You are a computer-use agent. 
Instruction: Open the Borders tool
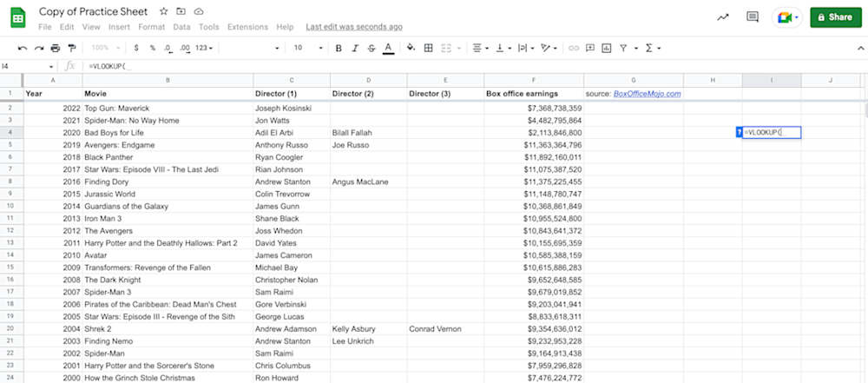click(428, 49)
